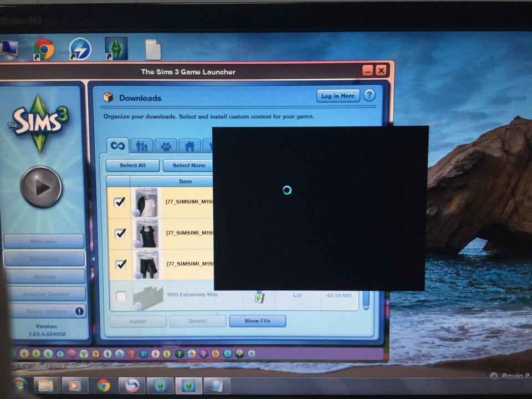
Task: Click the downloads list scrollbar down arrow
Action: click(x=366, y=308)
